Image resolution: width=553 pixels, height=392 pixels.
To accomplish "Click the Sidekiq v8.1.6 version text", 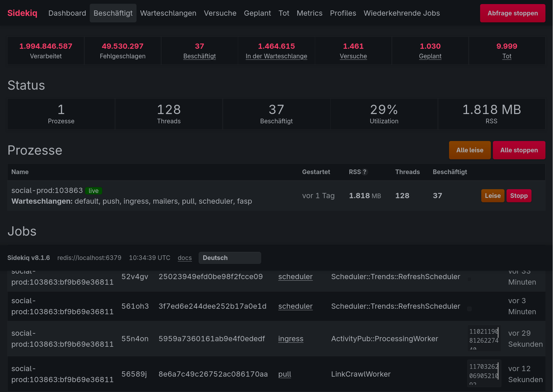I will 28,258.
